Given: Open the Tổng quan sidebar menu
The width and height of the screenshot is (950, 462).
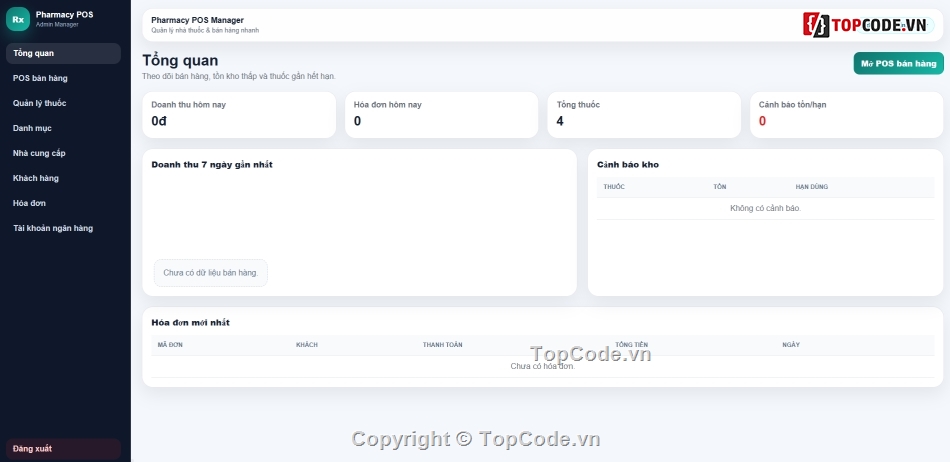Looking at the screenshot, I should pyautogui.click(x=63, y=53).
